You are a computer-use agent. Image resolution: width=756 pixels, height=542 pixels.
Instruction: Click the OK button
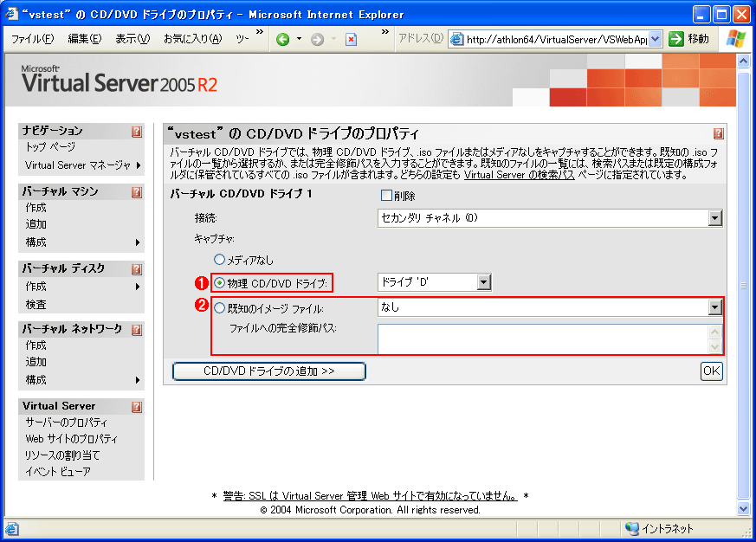[x=712, y=371]
